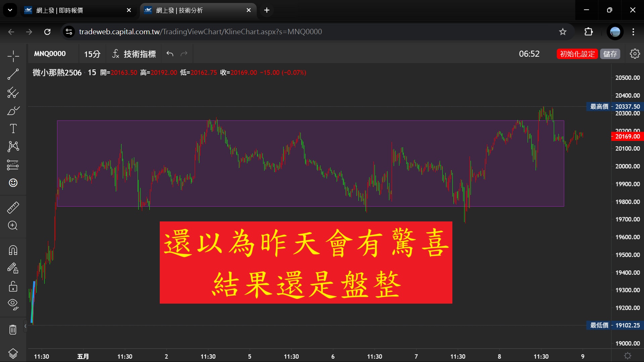This screenshot has height=362, width=644.
Task: Open browser extensions puzzle icon
Action: tap(589, 32)
